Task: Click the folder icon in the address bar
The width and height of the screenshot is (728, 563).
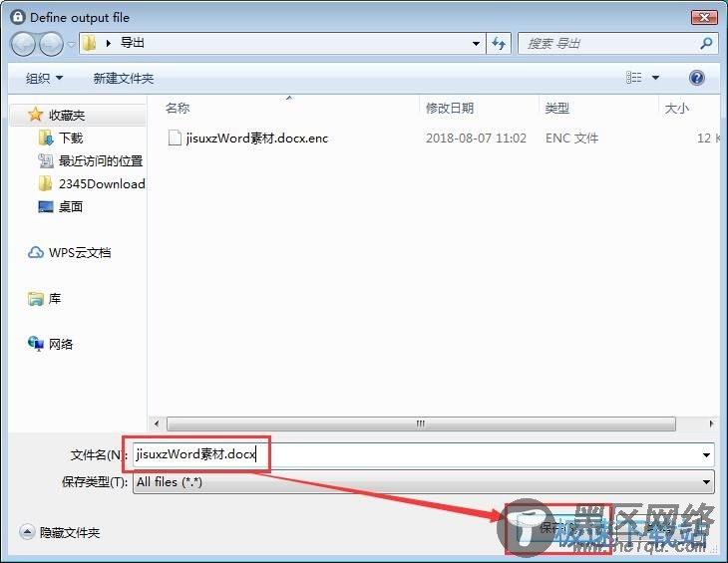Action: pyautogui.click(x=89, y=44)
